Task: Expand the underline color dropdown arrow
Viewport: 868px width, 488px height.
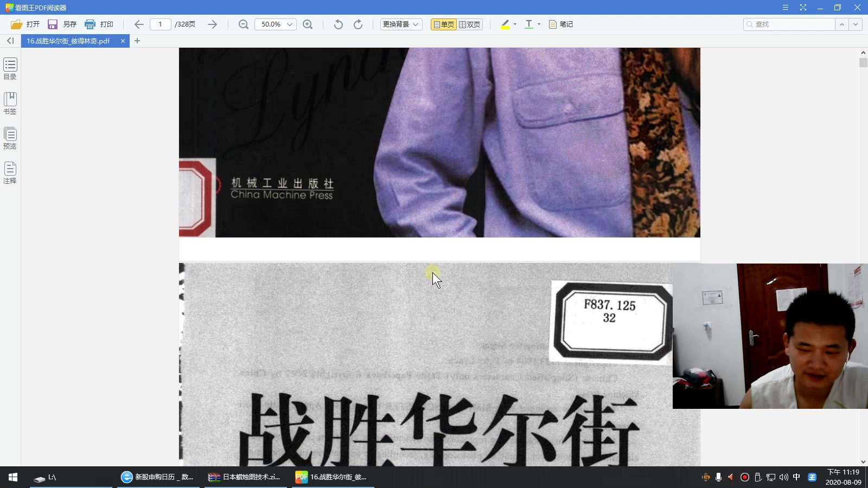Action: (x=539, y=24)
